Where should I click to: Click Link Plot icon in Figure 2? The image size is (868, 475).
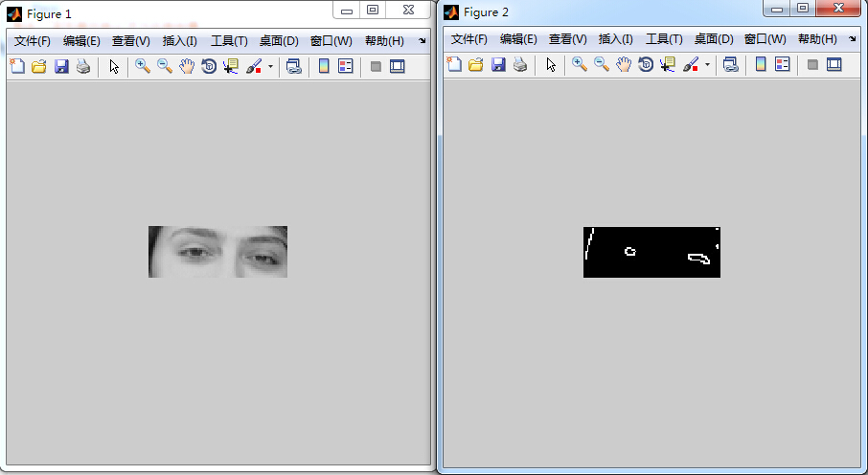tap(731, 64)
